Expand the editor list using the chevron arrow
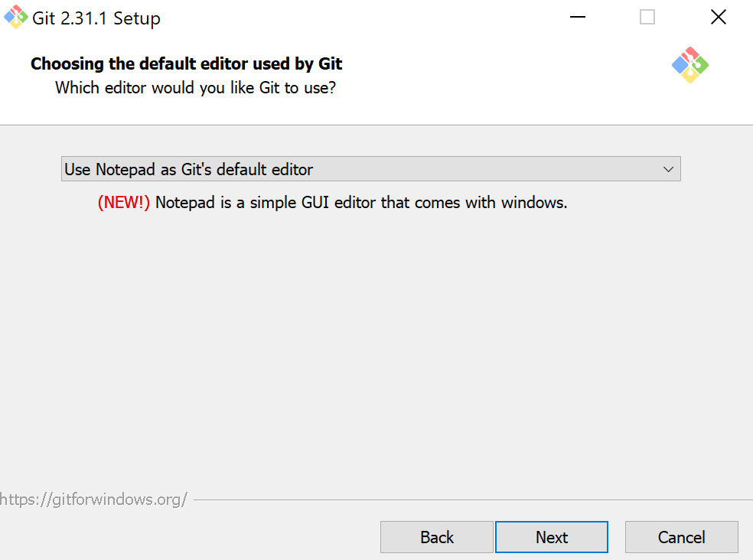753x560 pixels. coord(668,169)
